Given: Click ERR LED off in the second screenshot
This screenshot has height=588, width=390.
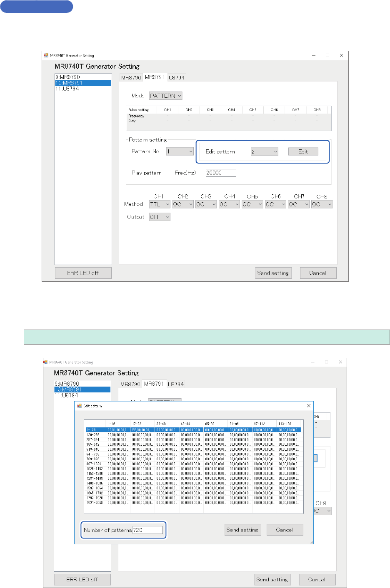Looking at the screenshot, I should pyautogui.click(x=82, y=580).
